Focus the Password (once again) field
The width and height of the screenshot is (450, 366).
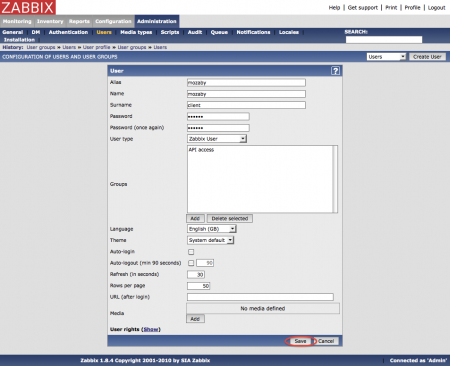(218, 128)
